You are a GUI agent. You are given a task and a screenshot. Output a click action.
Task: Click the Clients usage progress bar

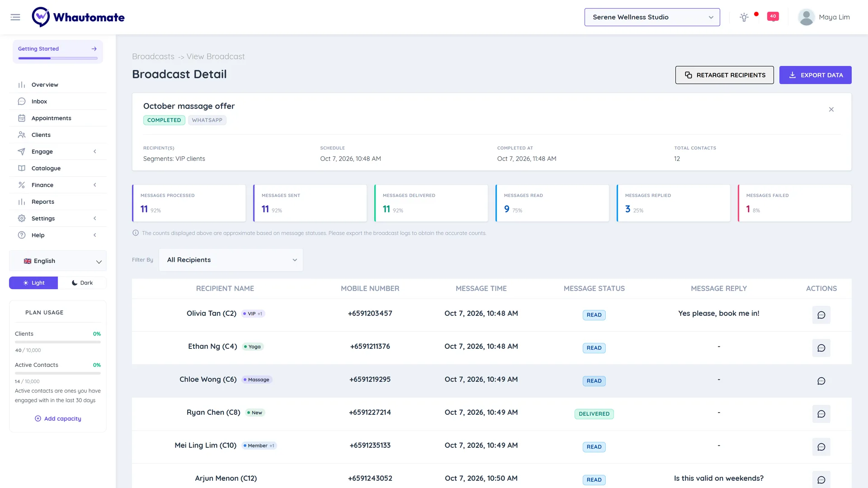pyautogui.click(x=58, y=342)
